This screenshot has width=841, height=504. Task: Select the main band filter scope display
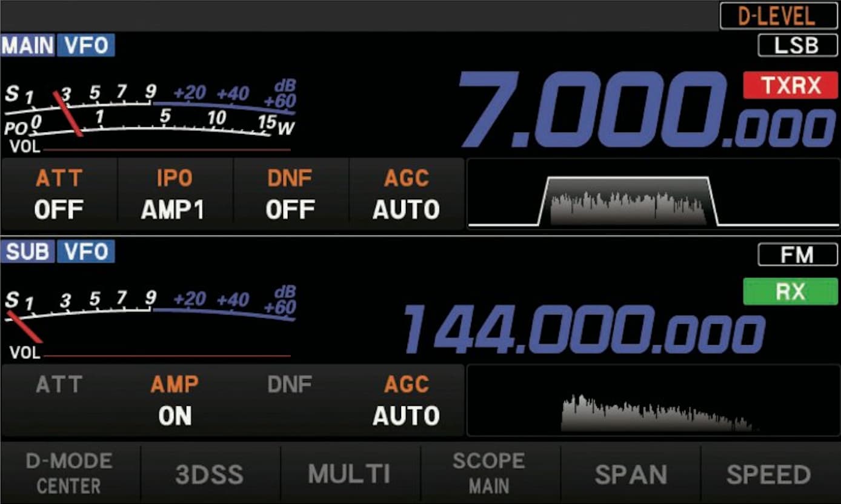click(653, 195)
